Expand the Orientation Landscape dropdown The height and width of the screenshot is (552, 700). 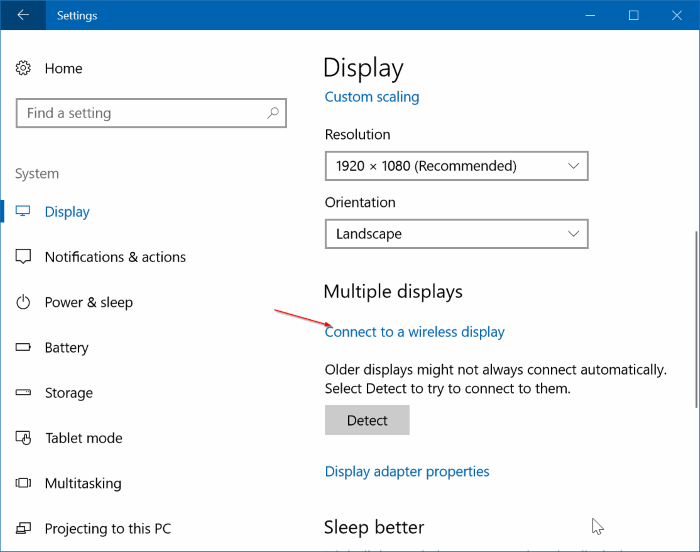pyautogui.click(x=456, y=234)
